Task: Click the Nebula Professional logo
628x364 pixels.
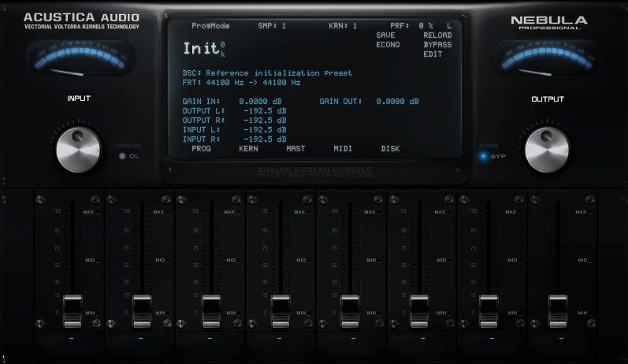Action: click(x=549, y=22)
